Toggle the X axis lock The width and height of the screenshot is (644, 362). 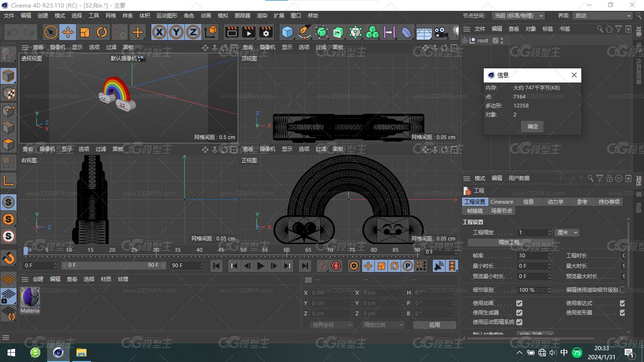point(160,32)
